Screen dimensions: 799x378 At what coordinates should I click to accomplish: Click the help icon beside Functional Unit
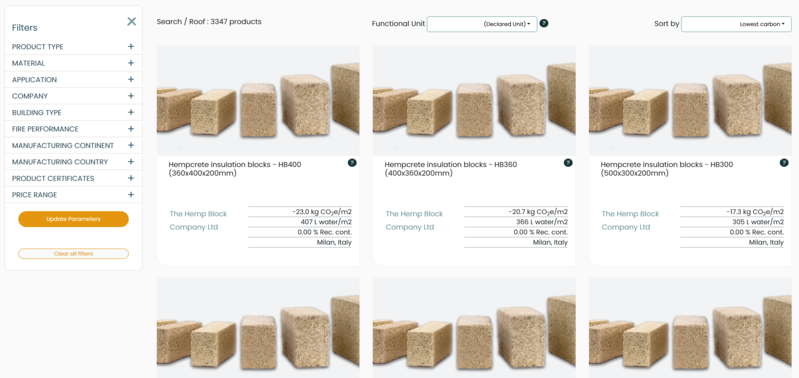(544, 23)
